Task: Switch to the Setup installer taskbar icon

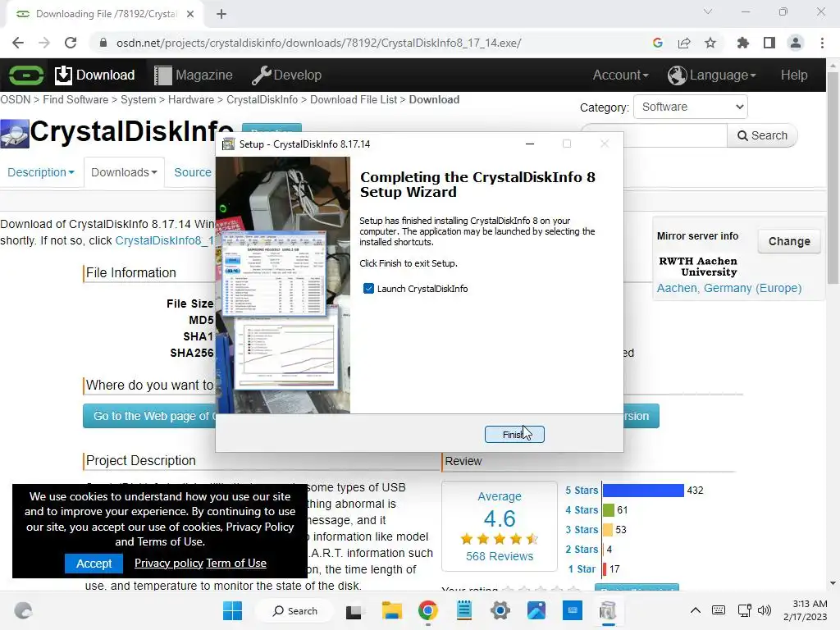Action: [608, 610]
